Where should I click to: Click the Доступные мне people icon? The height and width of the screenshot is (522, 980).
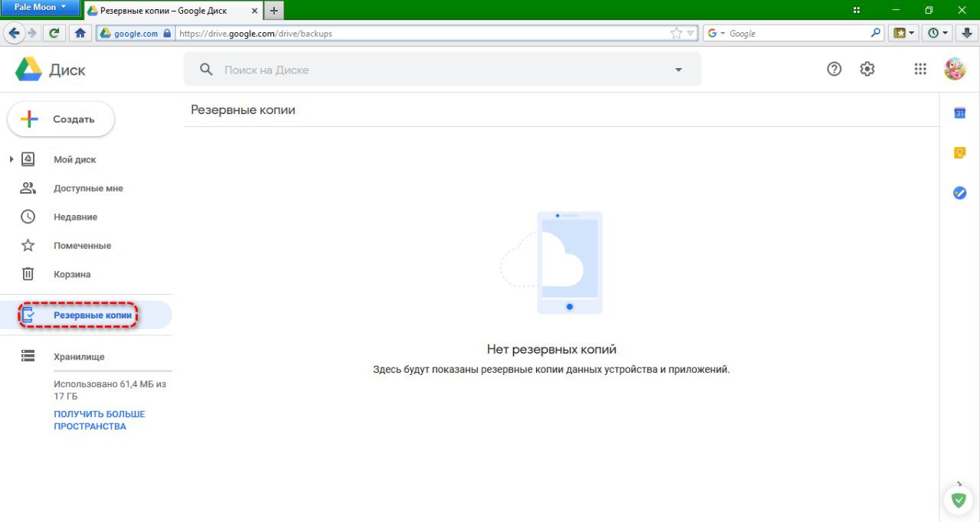point(28,188)
